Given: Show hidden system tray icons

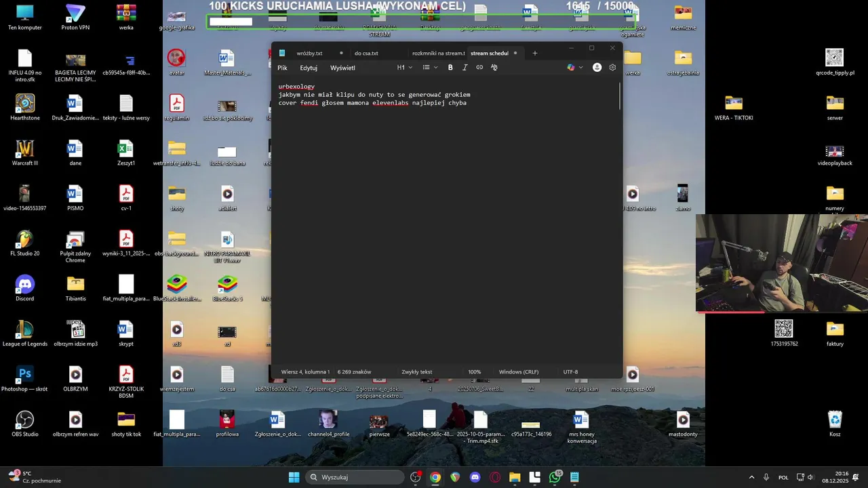Looking at the screenshot, I should 751,477.
